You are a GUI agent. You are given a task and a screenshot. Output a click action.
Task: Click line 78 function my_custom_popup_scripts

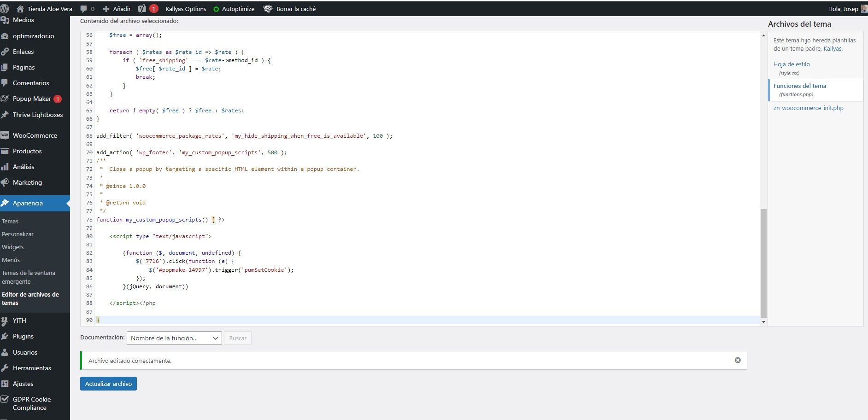pos(160,220)
